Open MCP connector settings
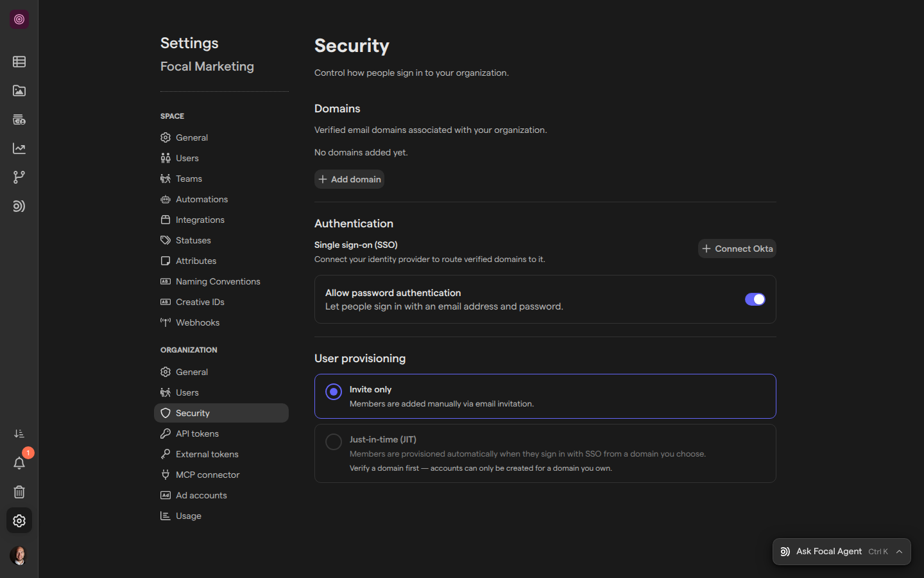Screen dimensions: 924x578 pos(221,475)
